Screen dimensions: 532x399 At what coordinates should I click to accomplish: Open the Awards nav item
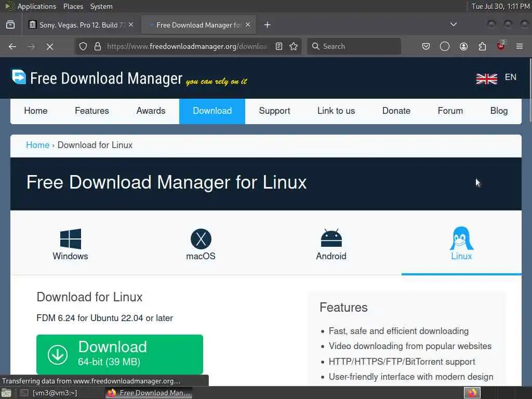click(x=151, y=111)
